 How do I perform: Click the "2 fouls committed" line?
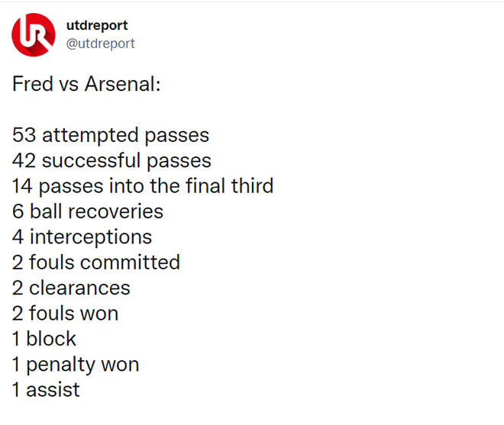coord(96,262)
